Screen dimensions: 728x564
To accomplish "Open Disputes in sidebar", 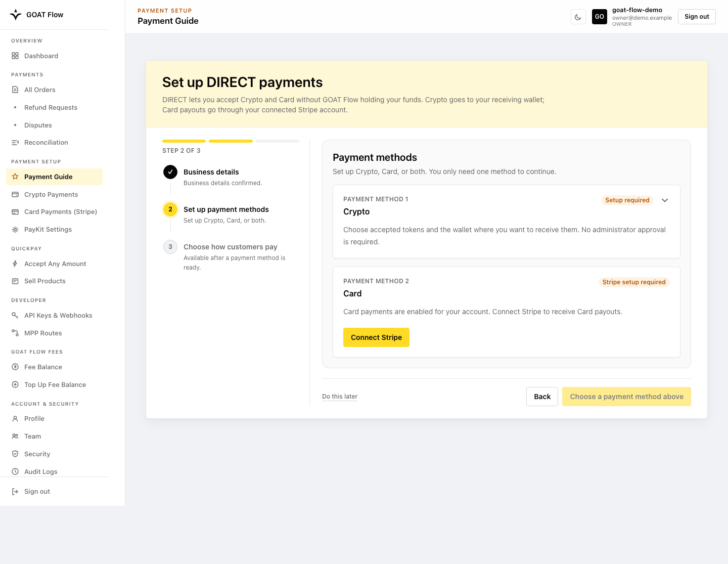I will (x=54, y=125).
